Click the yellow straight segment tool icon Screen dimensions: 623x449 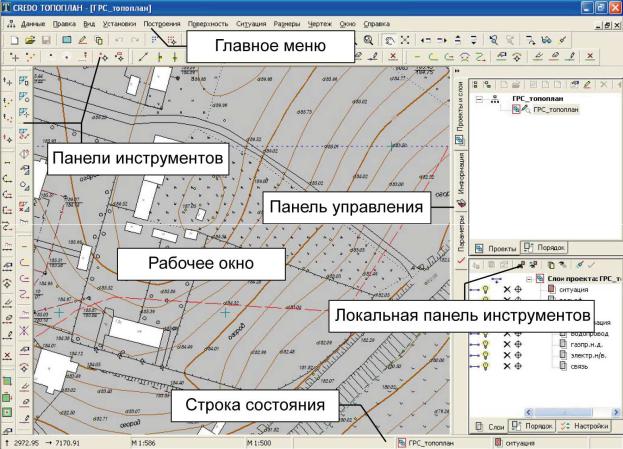(417, 57)
